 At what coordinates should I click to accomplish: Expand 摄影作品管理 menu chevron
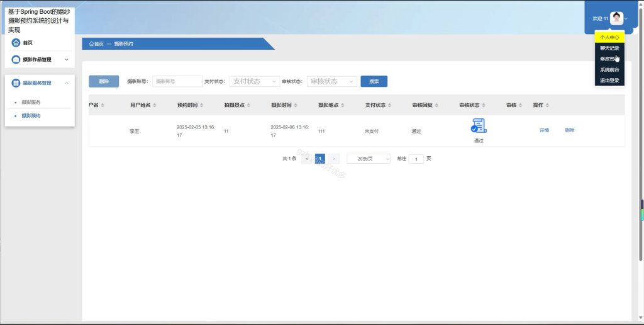(x=67, y=60)
